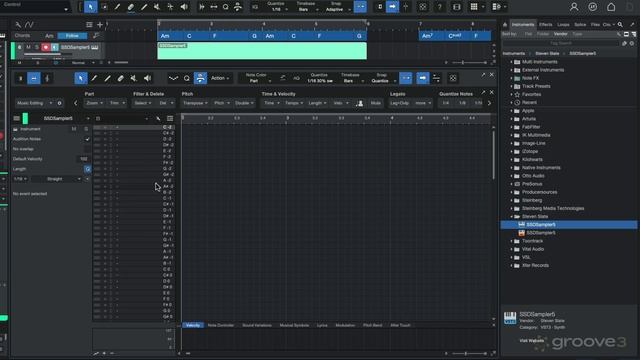
Task: Click the browser search magnifier icon
Action: point(620,24)
